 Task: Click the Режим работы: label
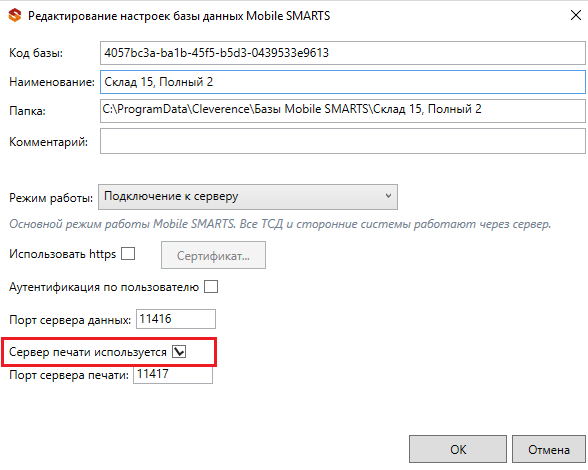coord(51,198)
